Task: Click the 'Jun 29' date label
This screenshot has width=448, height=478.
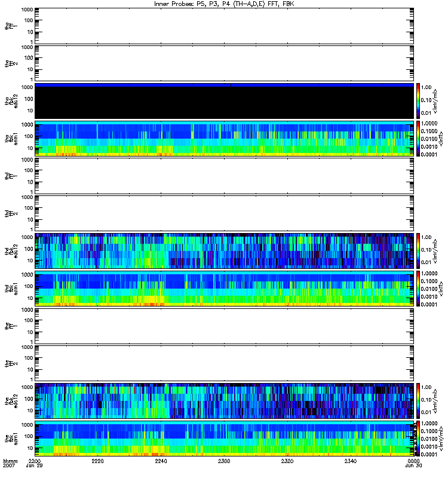Action: point(34,465)
